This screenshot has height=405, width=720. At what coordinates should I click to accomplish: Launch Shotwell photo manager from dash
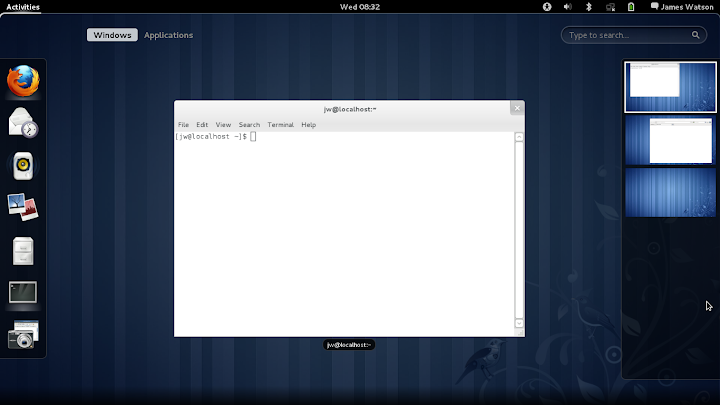(23, 207)
